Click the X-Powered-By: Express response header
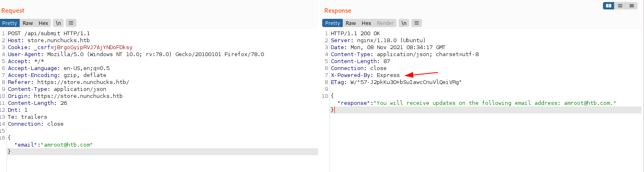The height and width of the screenshot is (172, 644). pos(365,75)
